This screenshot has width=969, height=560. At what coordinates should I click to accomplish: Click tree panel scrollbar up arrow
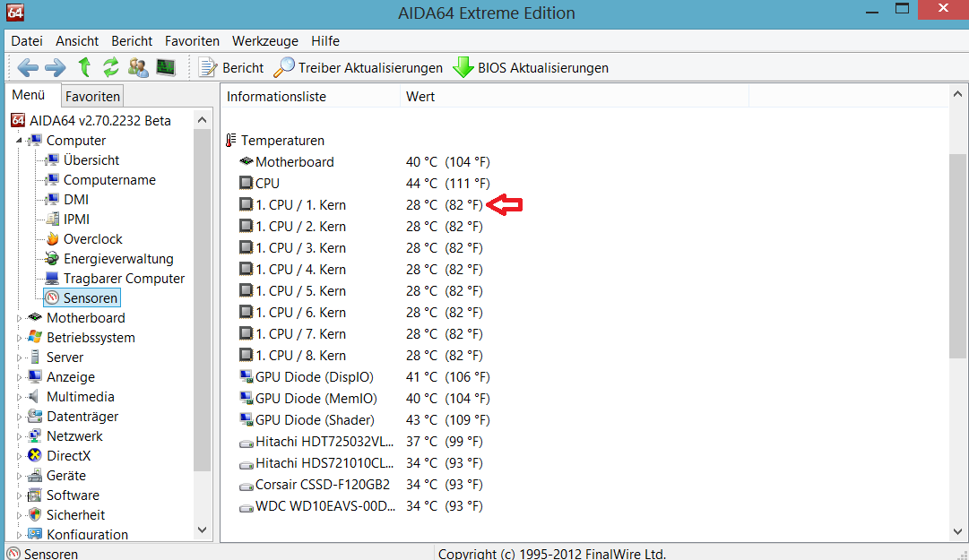tap(202, 120)
